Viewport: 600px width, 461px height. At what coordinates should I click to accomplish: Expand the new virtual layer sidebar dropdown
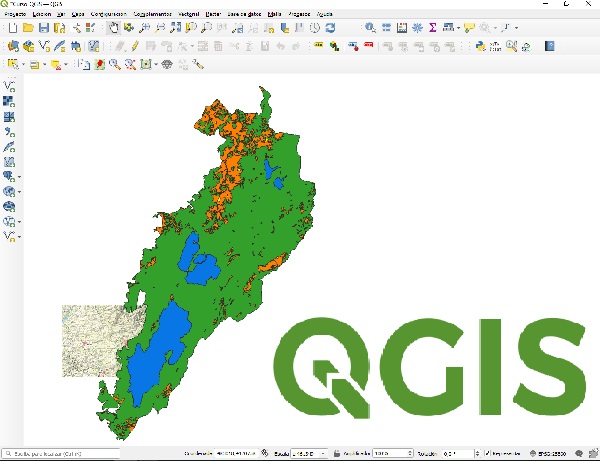click(x=19, y=237)
